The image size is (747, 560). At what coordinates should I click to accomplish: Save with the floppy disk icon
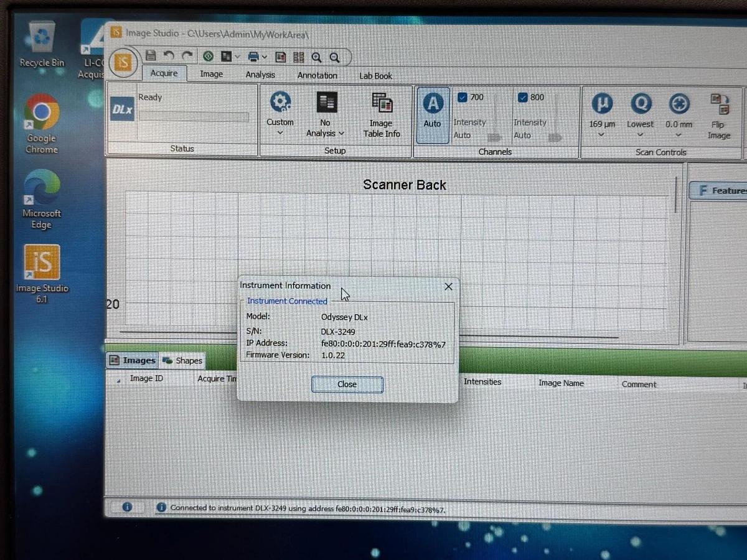click(151, 55)
